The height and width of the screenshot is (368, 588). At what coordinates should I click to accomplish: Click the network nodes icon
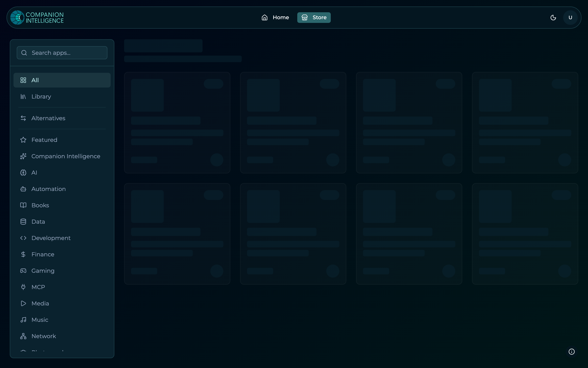point(23,336)
